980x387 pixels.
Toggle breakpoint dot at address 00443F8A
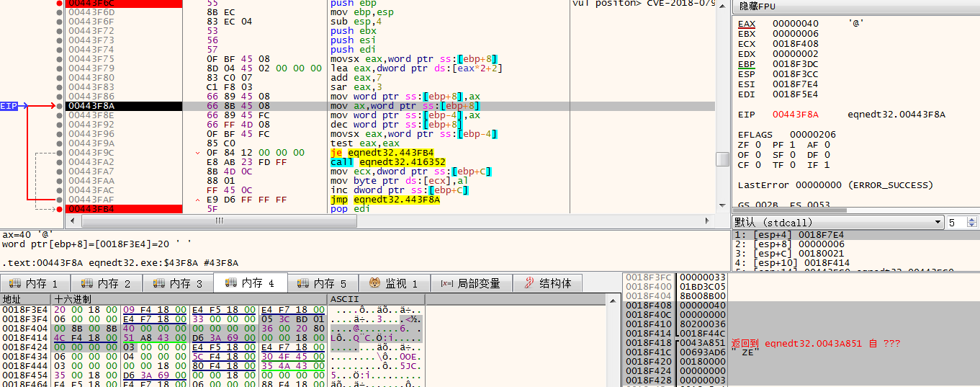[x=58, y=106]
